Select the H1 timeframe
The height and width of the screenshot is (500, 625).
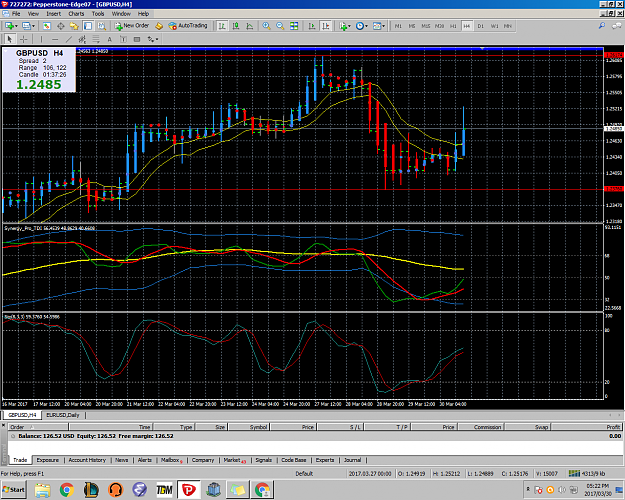pos(453,26)
